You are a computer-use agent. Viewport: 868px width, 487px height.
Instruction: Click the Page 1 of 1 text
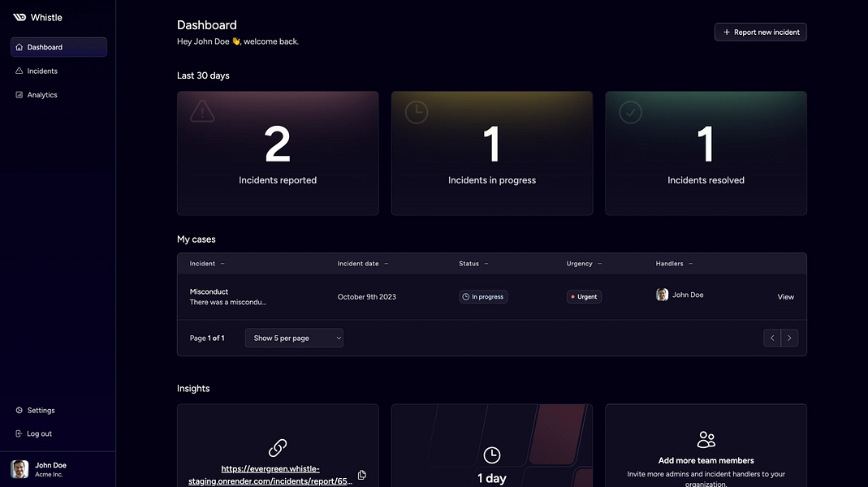[207, 338]
